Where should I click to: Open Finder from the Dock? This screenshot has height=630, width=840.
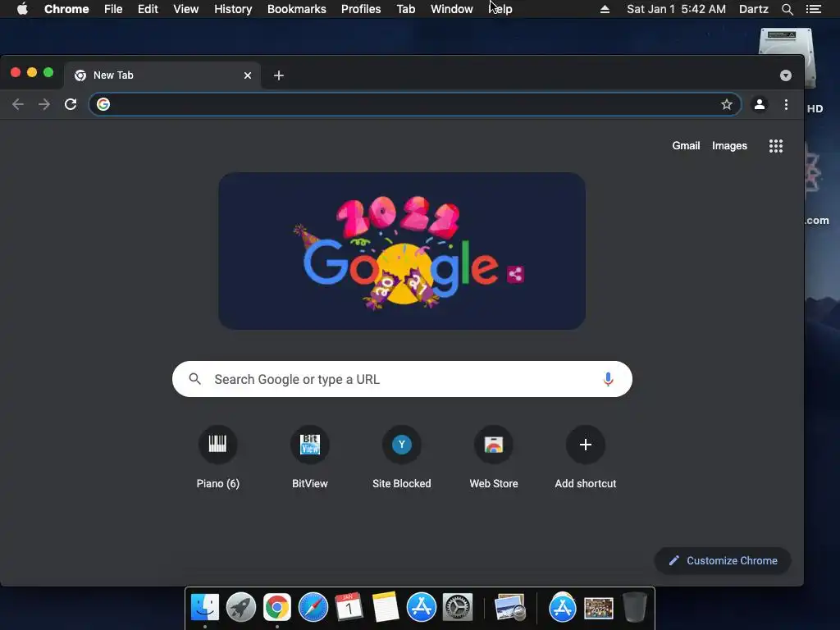tap(205, 608)
